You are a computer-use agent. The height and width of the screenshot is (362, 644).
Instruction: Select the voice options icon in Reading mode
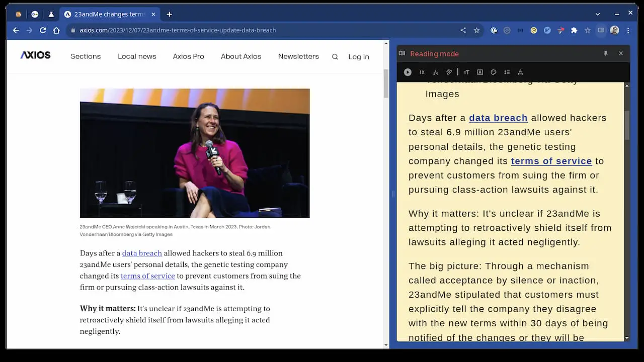point(436,72)
